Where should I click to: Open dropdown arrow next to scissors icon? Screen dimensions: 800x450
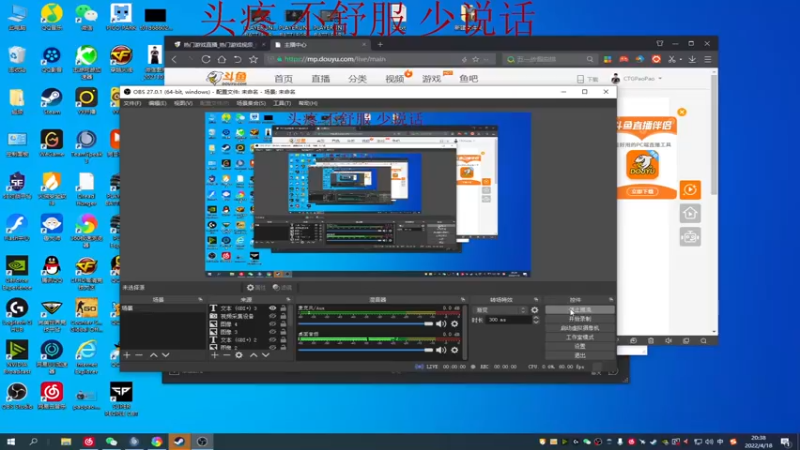coord(681,60)
